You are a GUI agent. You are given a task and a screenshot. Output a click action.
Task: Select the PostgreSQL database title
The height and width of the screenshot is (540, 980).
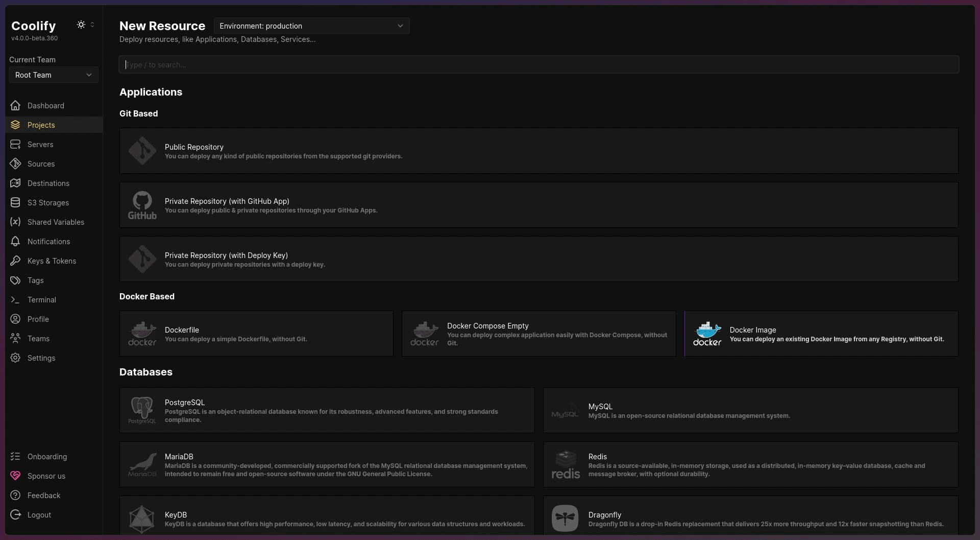click(x=184, y=402)
